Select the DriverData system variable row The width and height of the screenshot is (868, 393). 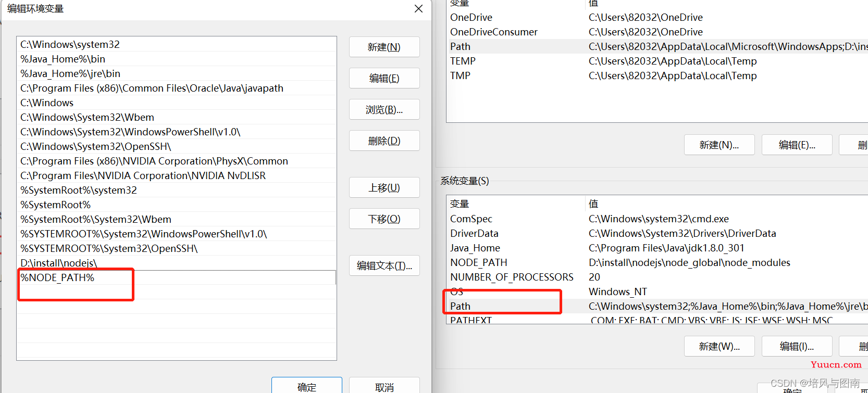tap(657, 233)
